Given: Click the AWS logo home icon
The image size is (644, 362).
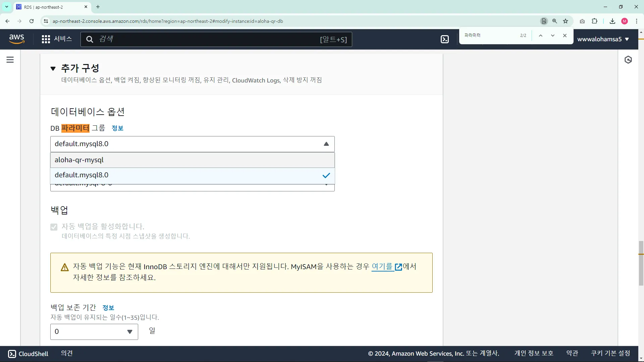Looking at the screenshot, I should tap(17, 39).
